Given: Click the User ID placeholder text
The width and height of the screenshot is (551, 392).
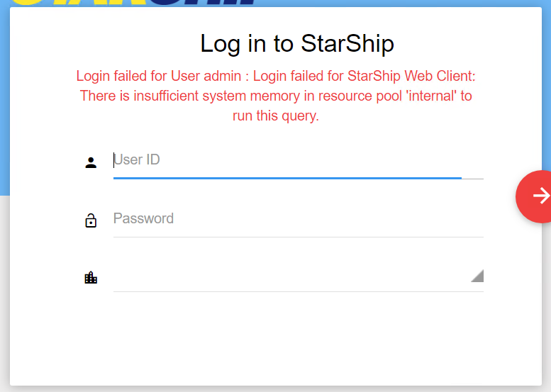Looking at the screenshot, I should click(137, 159).
